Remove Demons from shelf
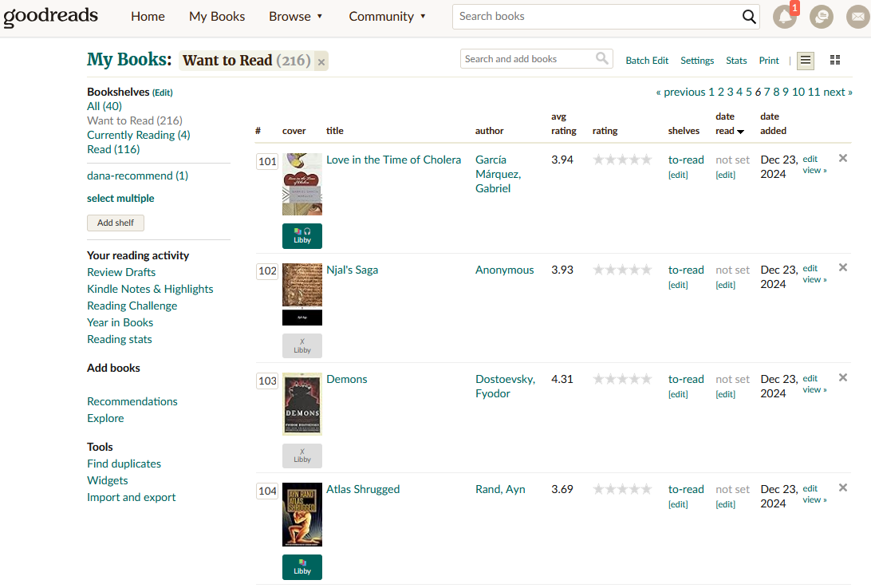 [842, 378]
